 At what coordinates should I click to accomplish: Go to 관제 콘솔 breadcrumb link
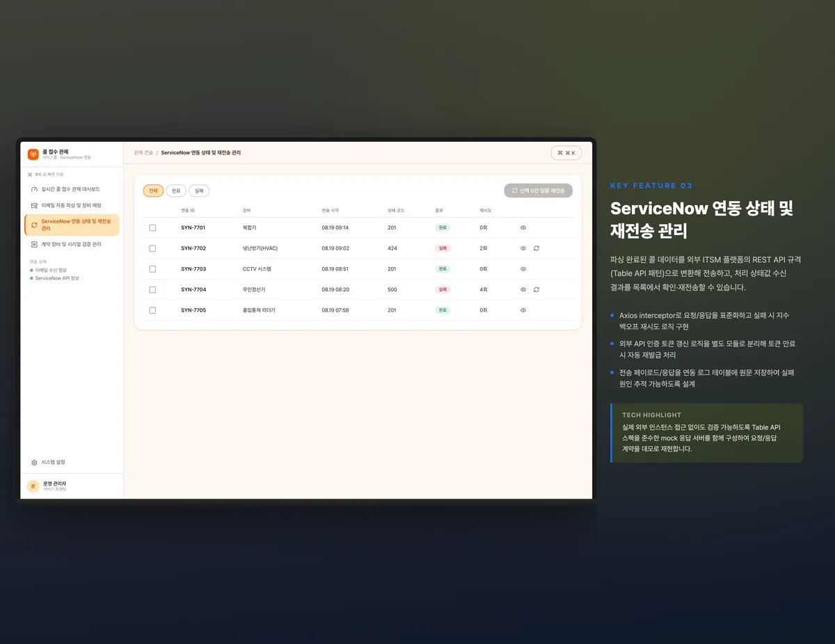coord(143,152)
